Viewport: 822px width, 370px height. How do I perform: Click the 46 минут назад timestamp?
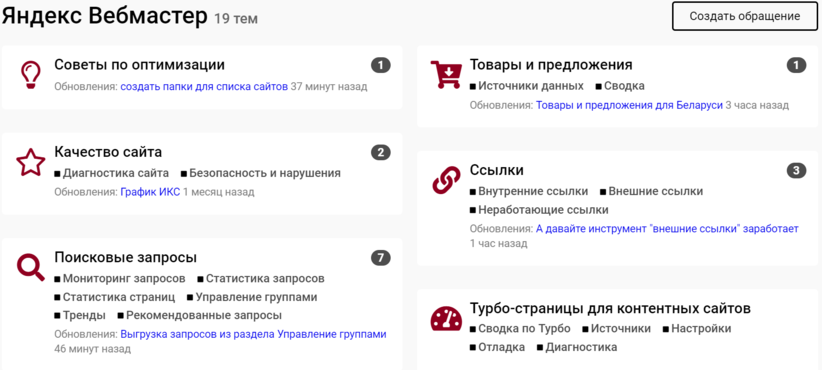click(x=93, y=349)
